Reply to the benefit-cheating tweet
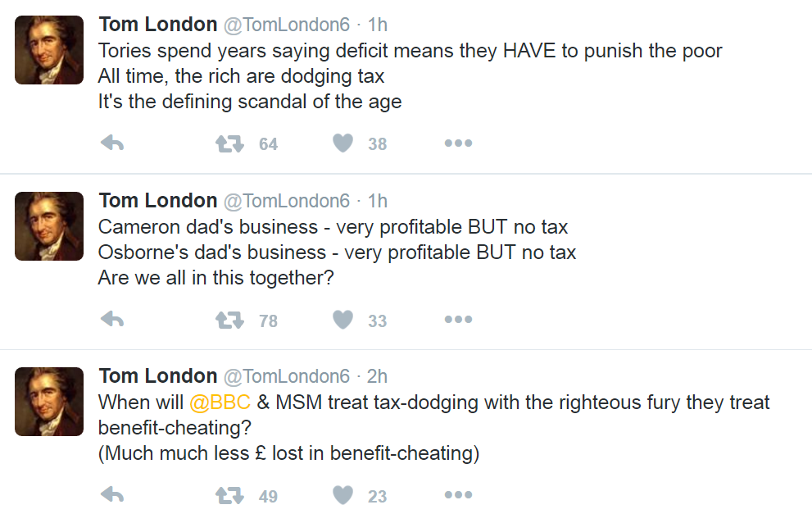Image resolution: width=812 pixels, height=523 pixels. click(112, 495)
